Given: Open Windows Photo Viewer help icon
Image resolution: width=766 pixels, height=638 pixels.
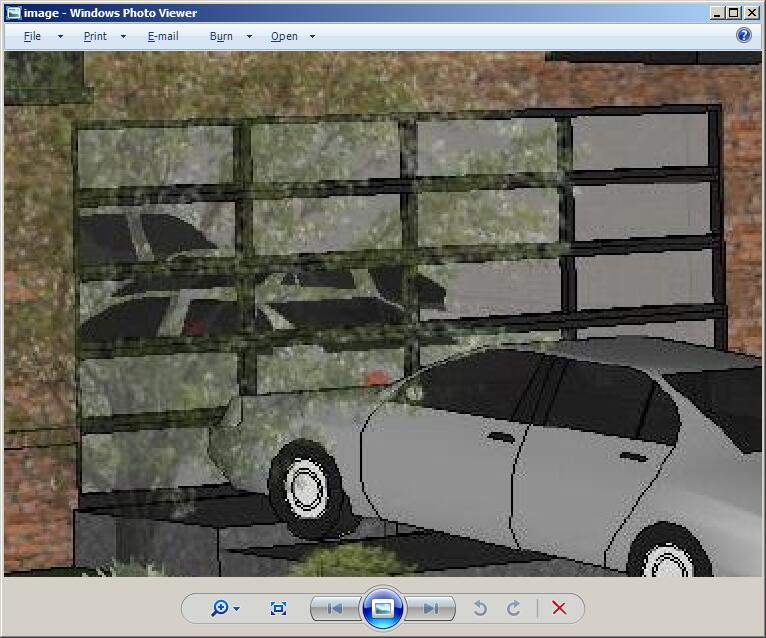Looking at the screenshot, I should 744,35.
